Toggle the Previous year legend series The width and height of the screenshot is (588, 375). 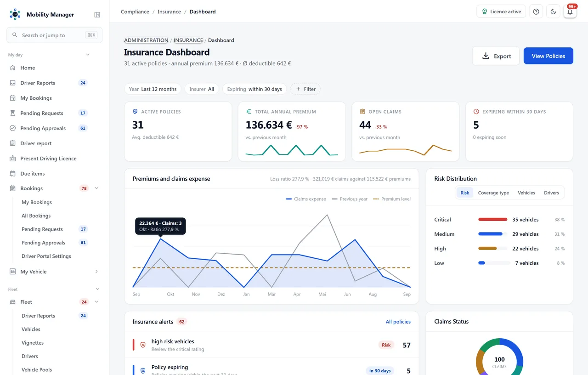350,199
